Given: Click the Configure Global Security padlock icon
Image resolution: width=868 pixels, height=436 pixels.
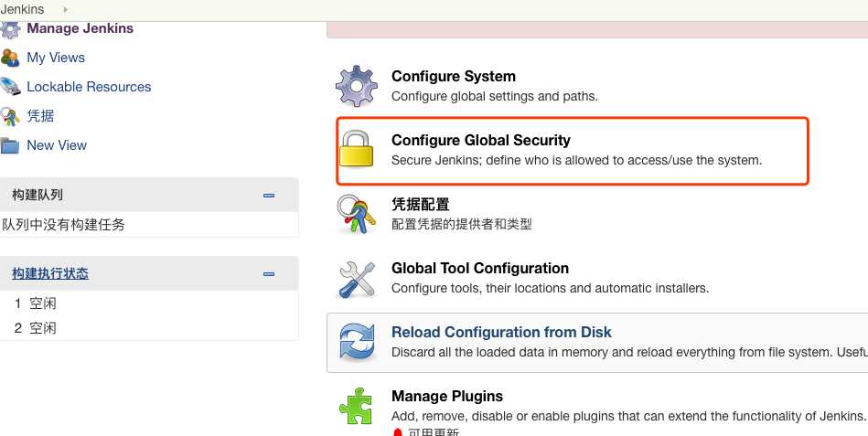Looking at the screenshot, I should (x=357, y=149).
